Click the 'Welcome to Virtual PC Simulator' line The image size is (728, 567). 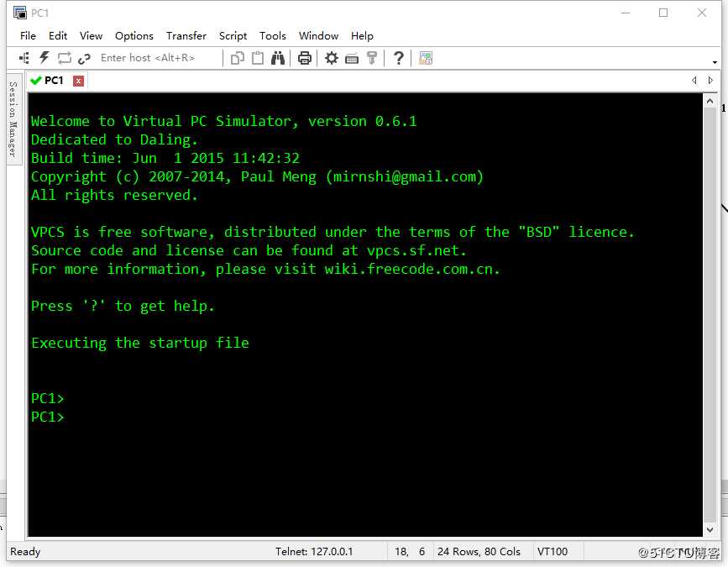[x=224, y=121]
